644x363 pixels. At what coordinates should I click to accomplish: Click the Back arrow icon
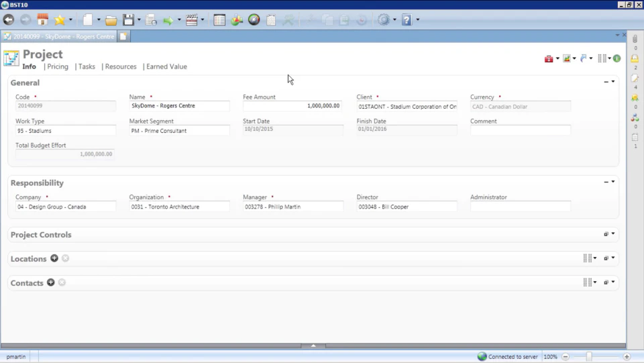point(9,19)
